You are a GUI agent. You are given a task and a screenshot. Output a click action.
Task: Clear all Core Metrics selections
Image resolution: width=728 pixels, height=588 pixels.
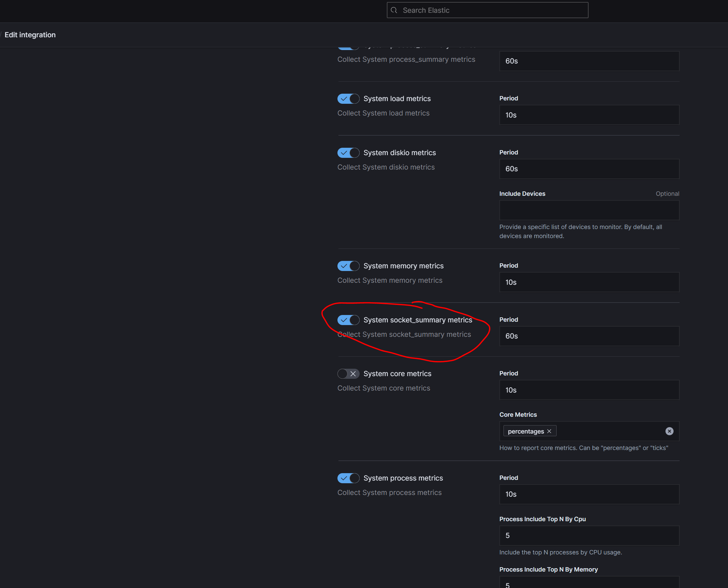[x=669, y=431]
